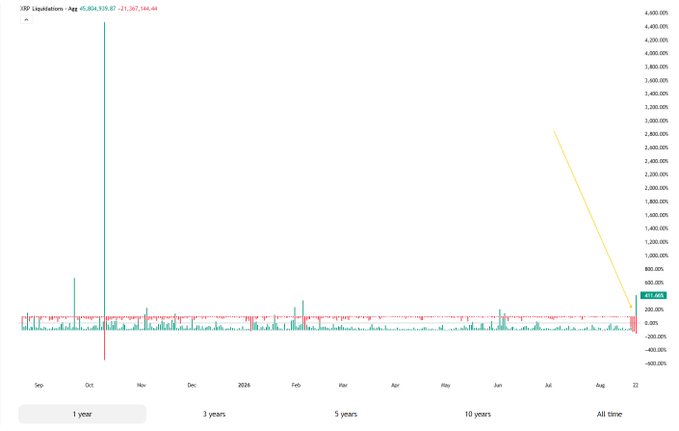
Task: Click the Jul label on time axis
Action: [x=548, y=385]
